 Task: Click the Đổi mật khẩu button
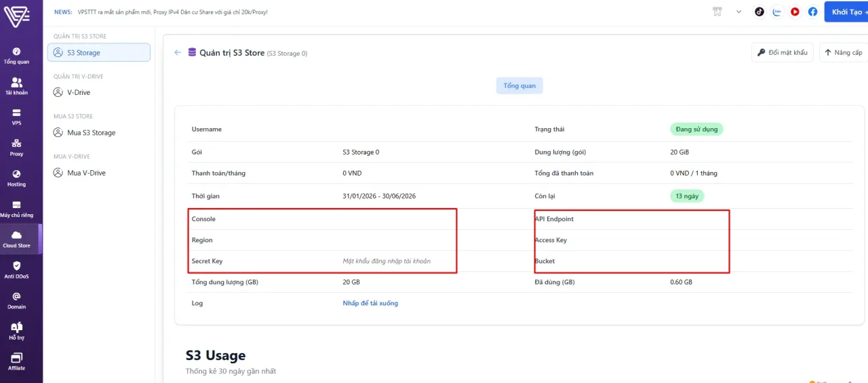[782, 52]
